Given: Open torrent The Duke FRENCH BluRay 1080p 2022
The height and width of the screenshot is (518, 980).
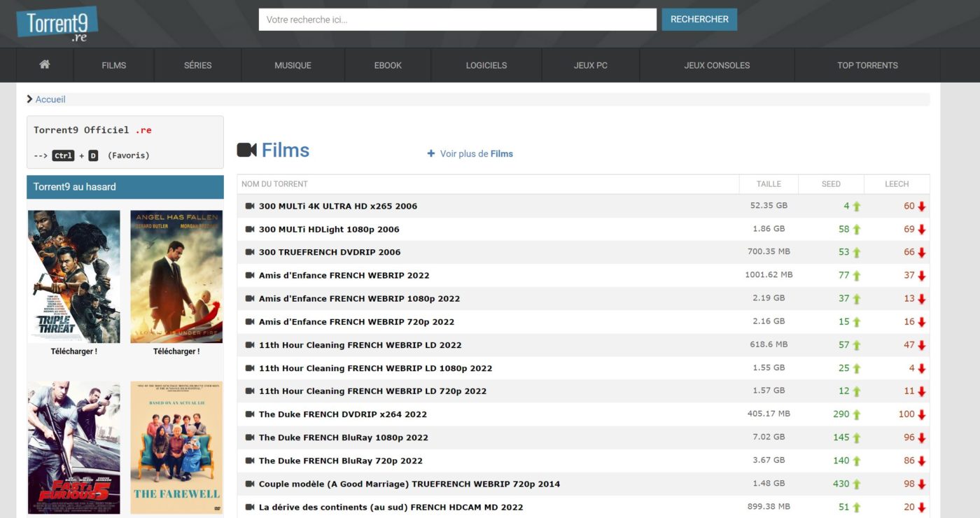Looking at the screenshot, I should [x=344, y=437].
